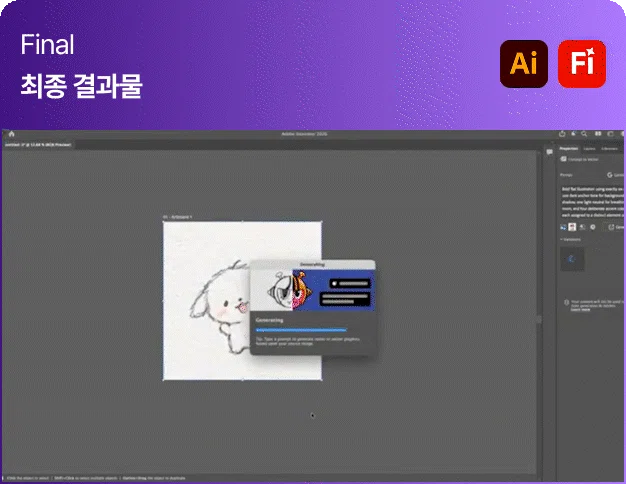Click the Adobe Illustrator Ai logo
The image size is (626, 484).
[523, 63]
